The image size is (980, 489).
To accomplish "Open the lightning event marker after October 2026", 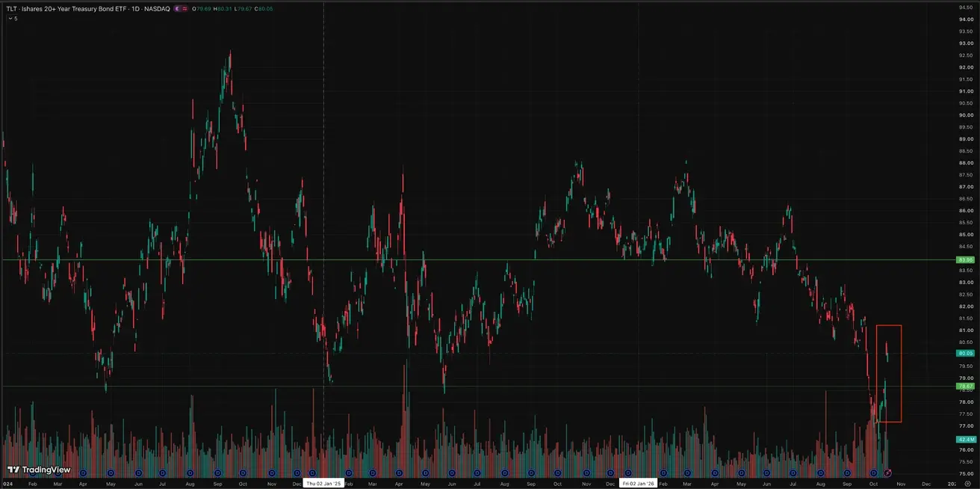I will [888, 473].
